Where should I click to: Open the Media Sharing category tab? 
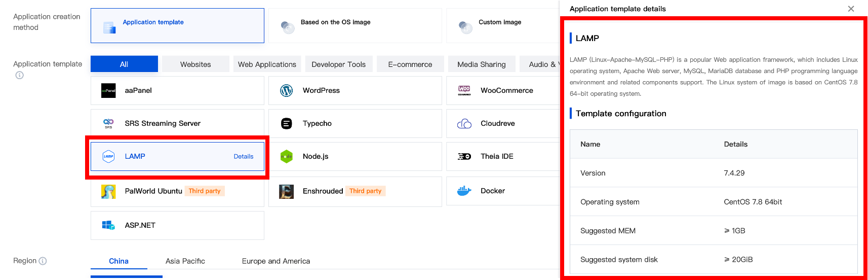[482, 64]
